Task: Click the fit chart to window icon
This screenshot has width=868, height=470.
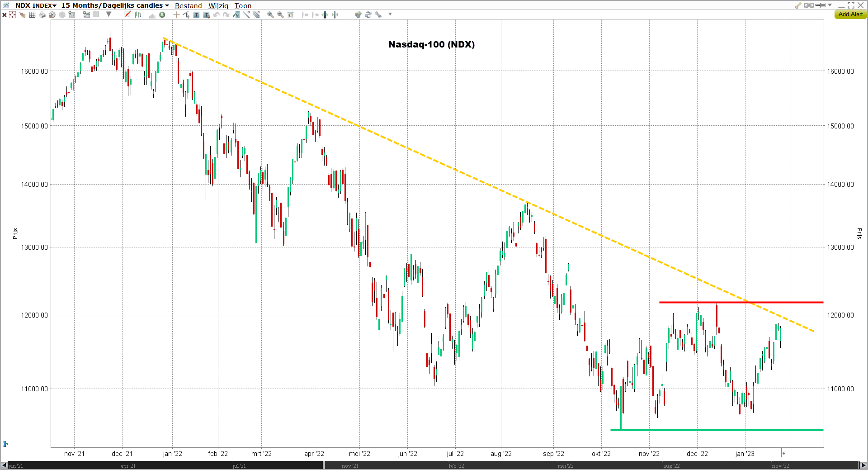Action: pos(291,15)
